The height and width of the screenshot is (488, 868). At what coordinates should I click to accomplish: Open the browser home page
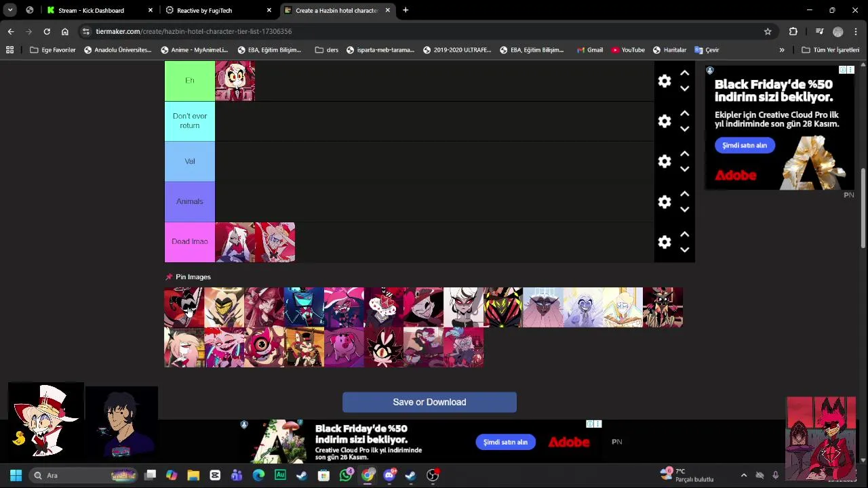pyautogui.click(x=65, y=31)
